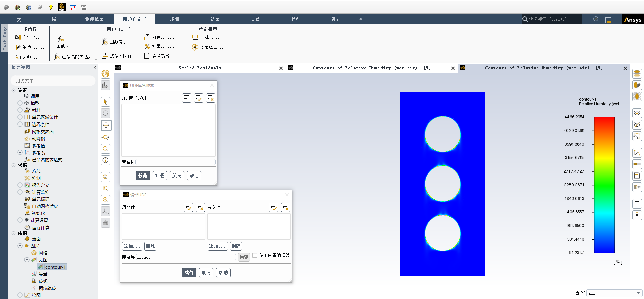644x299 pixels.
Task: Toggle 使用内置编译器 checkbox
Action: (255, 255)
